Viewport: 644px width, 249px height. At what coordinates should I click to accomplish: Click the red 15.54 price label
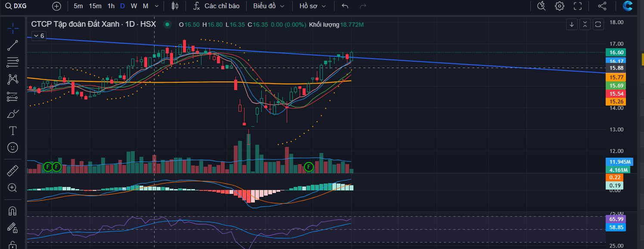[616, 93]
